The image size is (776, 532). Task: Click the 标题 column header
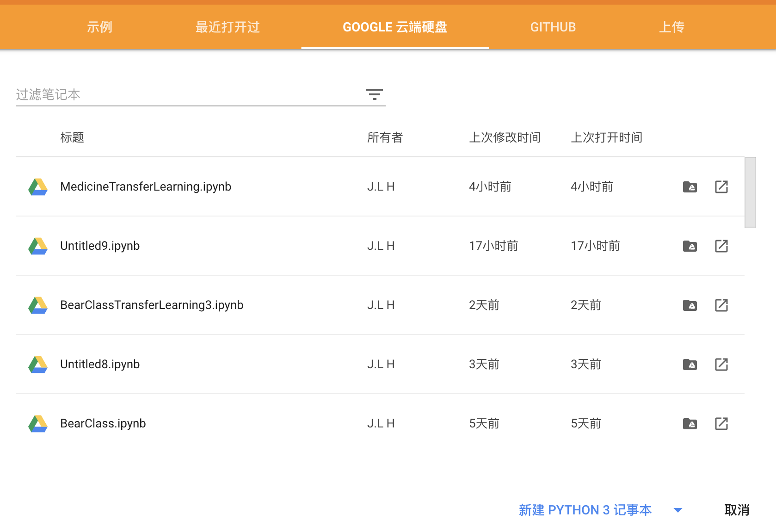(x=72, y=137)
